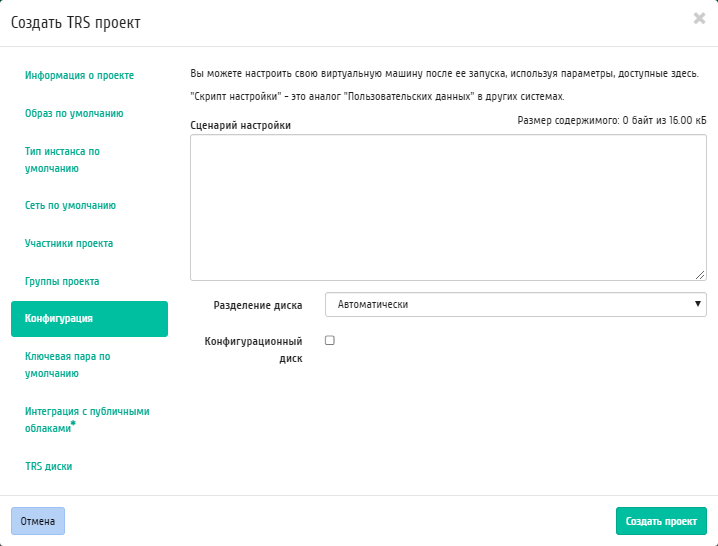Image resolution: width=718 pixels, height=546 pixels.
Task: Click the Создать проект button
Action: click(661, 521)
